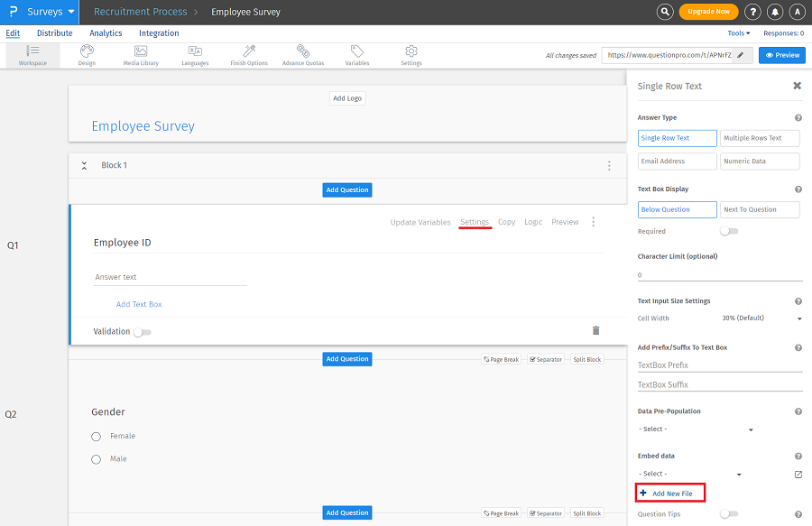
Task: Open the Design toolbar icon
Action: click(87, 51)
